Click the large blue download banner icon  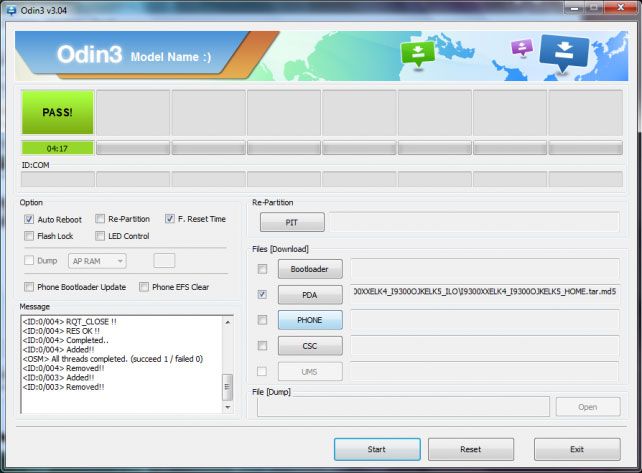point(564,52)
